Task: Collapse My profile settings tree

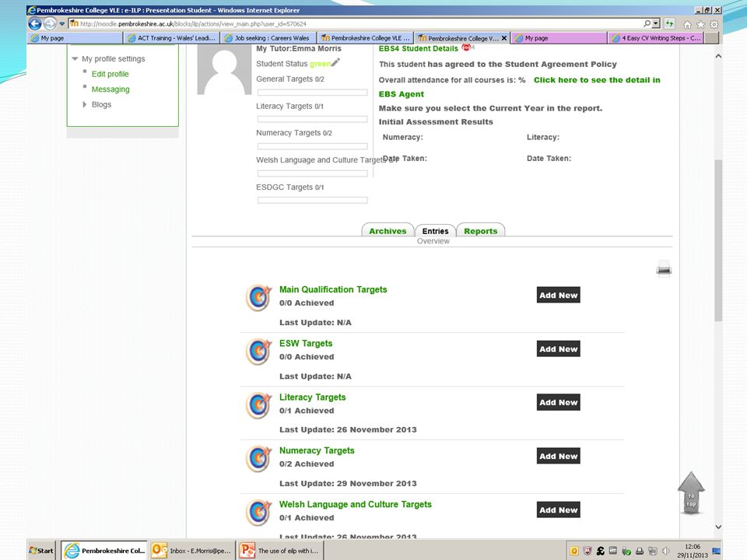Action: pyautogui.click(x=75, y=58)
